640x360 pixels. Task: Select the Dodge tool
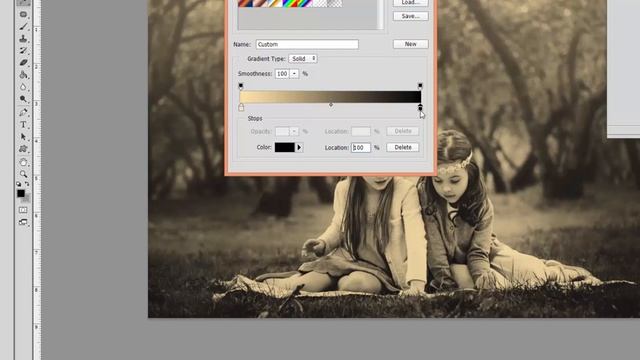[x=23, y=99]
